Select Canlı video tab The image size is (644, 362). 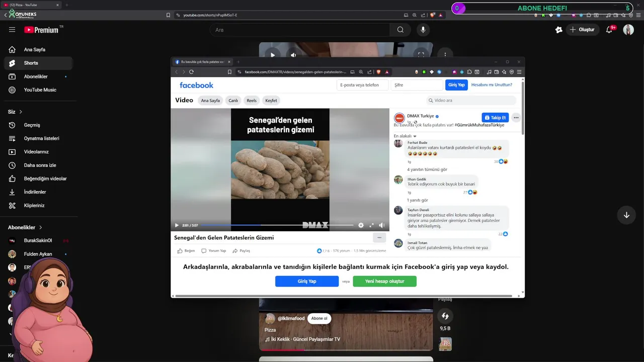(x=233, y=101)
